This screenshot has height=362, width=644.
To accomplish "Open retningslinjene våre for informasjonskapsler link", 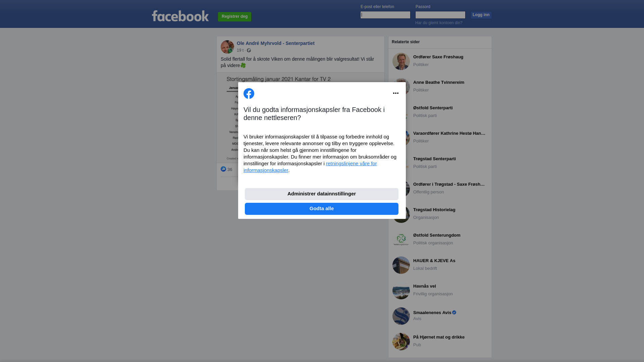I will 310,167.
